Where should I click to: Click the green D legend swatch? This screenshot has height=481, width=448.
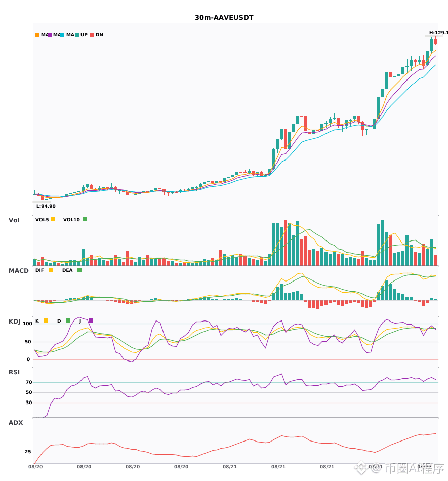(68, 320)
